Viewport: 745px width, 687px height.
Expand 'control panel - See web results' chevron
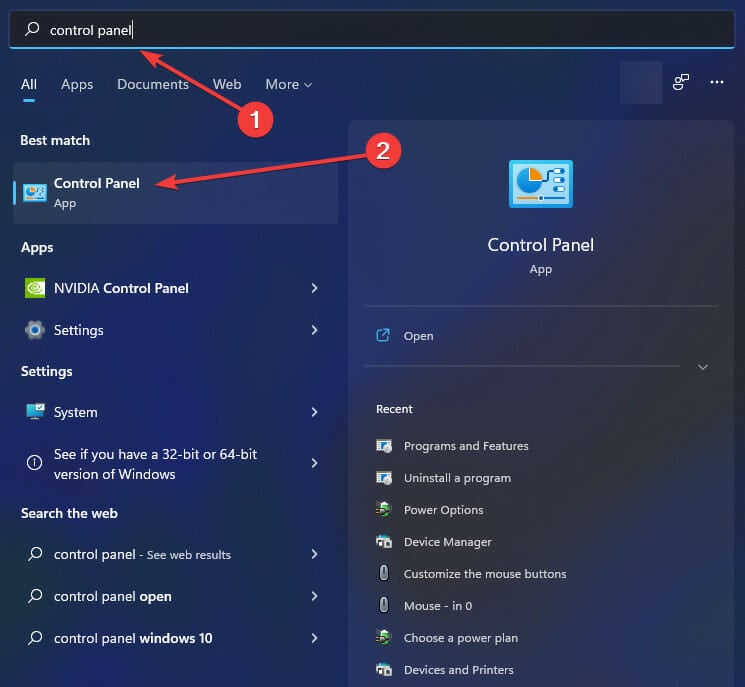tap(314, 554)
